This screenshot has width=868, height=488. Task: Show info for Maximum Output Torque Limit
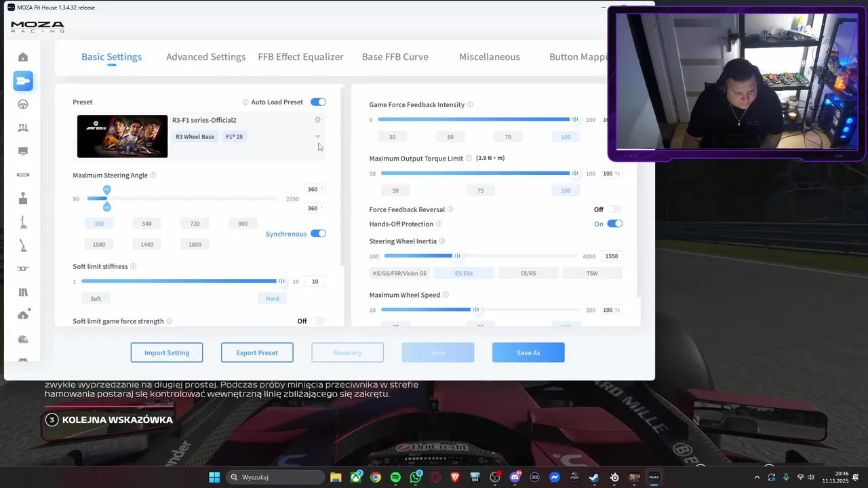tap(469, 158)
